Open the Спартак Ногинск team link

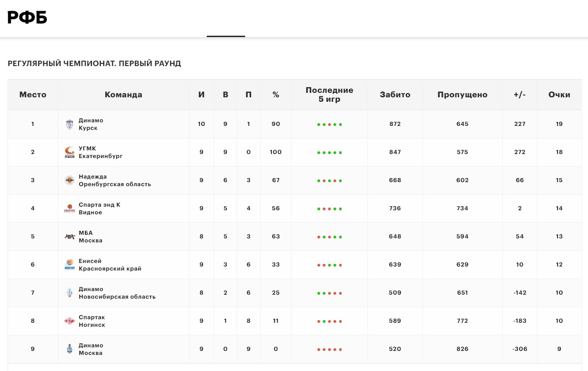[92, 321]
